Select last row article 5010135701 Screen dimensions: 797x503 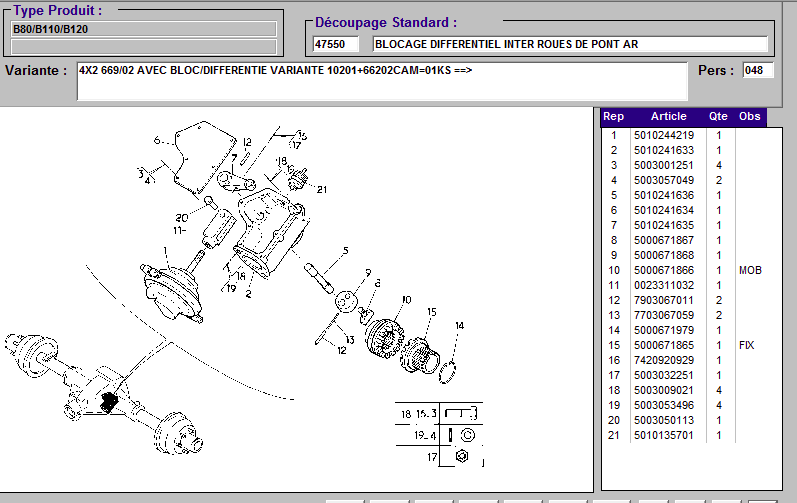(x=664, y=435)
